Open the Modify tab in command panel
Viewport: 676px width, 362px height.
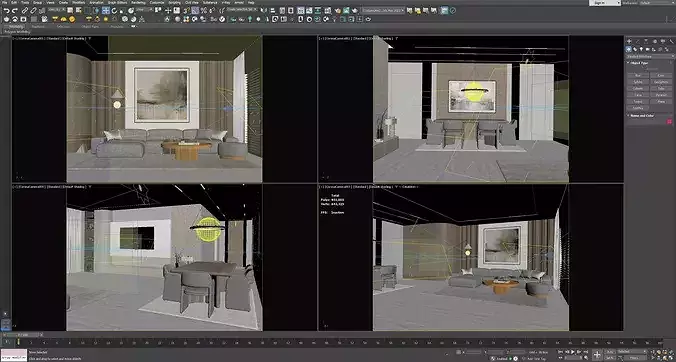click(638, 41)
